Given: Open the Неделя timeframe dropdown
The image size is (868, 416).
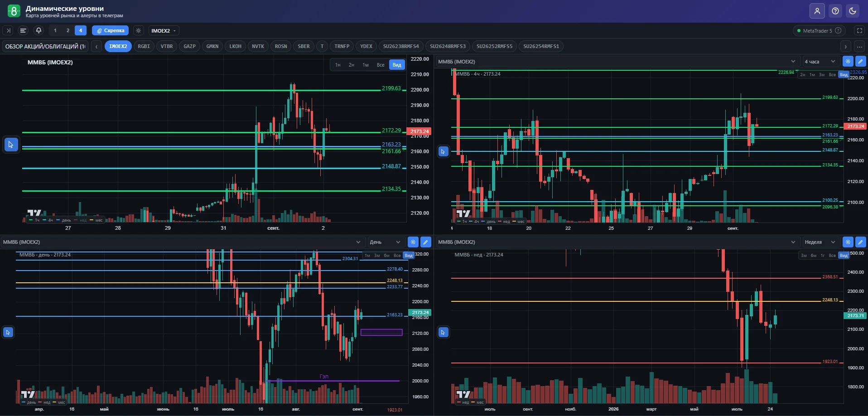Looking at the screenshot, I should click(x=820, y=242).
